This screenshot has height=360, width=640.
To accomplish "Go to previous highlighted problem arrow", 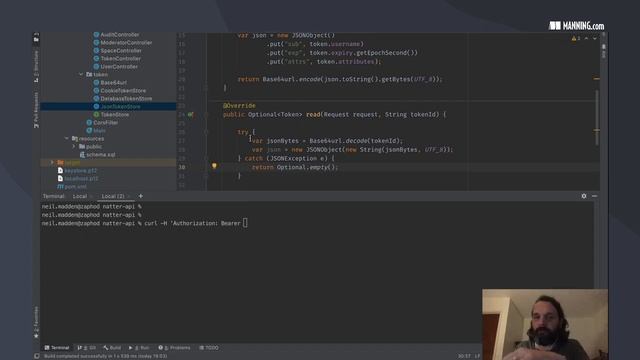I will point(587,38).
